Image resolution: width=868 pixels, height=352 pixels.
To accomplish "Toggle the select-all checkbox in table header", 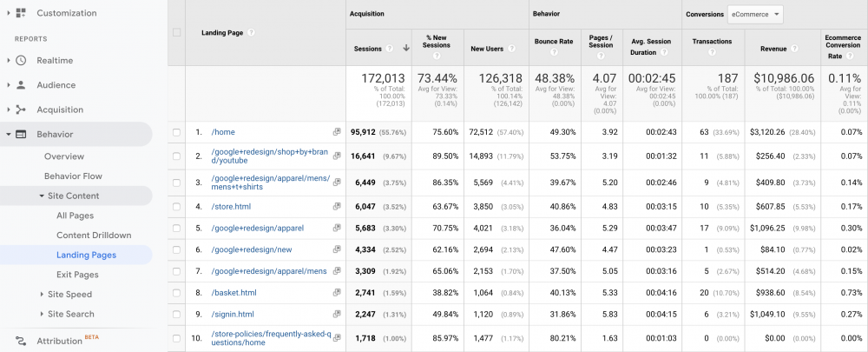I will (x=177, y=33).
